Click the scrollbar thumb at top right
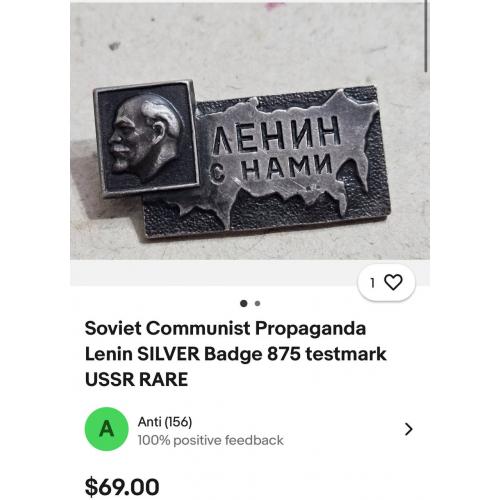Image resolution: width=500 pixels, height=500 pixels. 426,36
